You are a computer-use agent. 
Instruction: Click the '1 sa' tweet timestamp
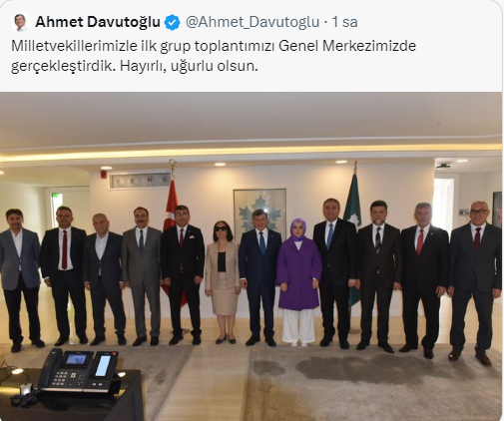click(344, 22)
